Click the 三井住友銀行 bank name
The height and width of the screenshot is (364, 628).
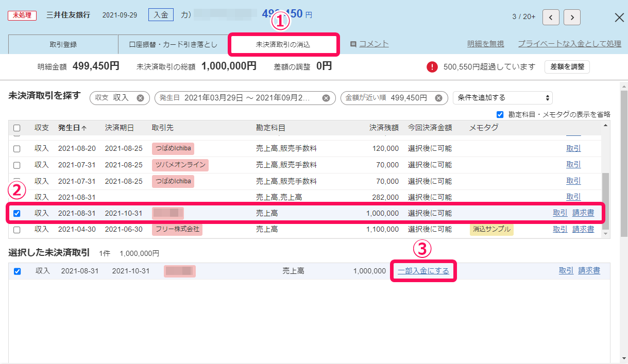click(x=68, y=15)
